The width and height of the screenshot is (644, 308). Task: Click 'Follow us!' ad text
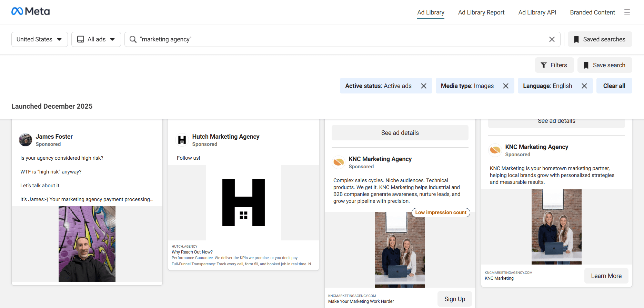pyautogui.click(x=189, y=158)
